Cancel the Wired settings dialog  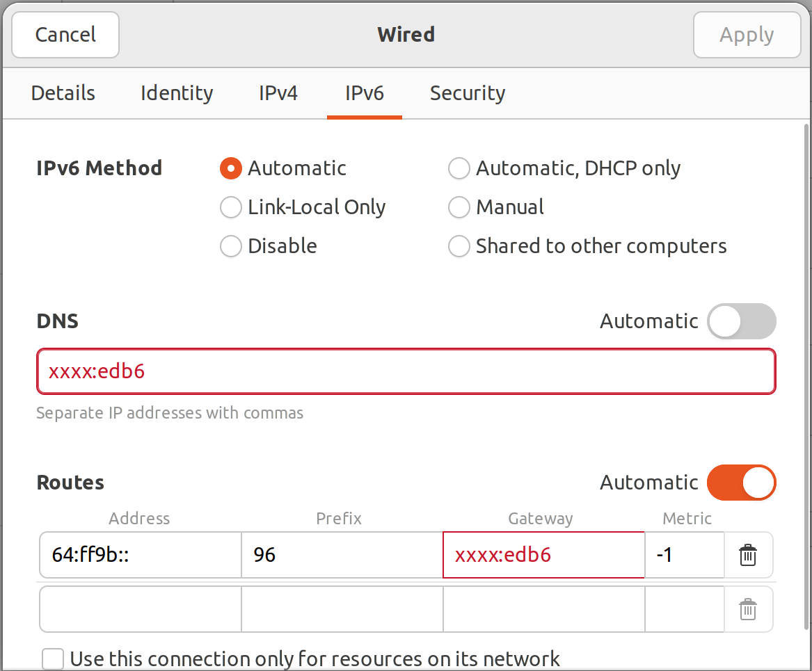pyautogui.click(x=65, y=35)
